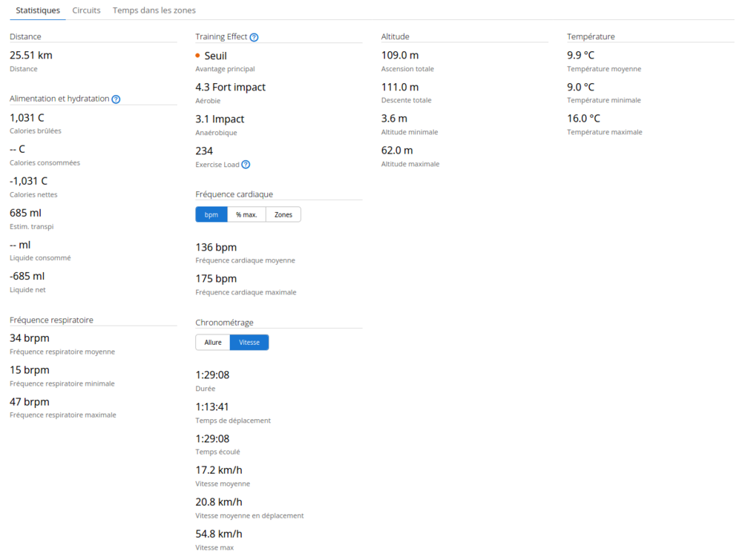The width and height of the screenshot is (742, 560).
Task: Select the Zones heart rate view
Action: (283, 214)
